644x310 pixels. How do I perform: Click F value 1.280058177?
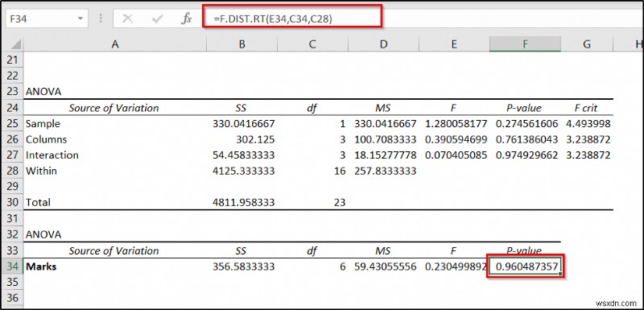pos(456,123)
